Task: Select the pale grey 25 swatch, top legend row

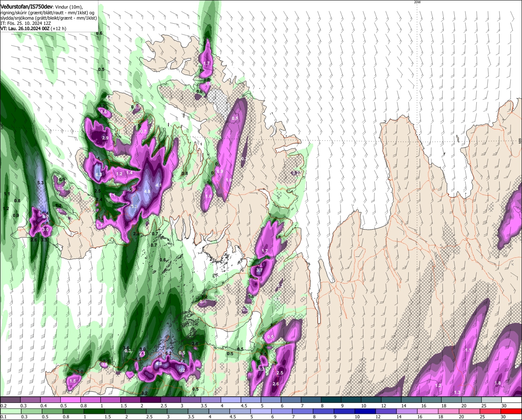Action: 492,400
